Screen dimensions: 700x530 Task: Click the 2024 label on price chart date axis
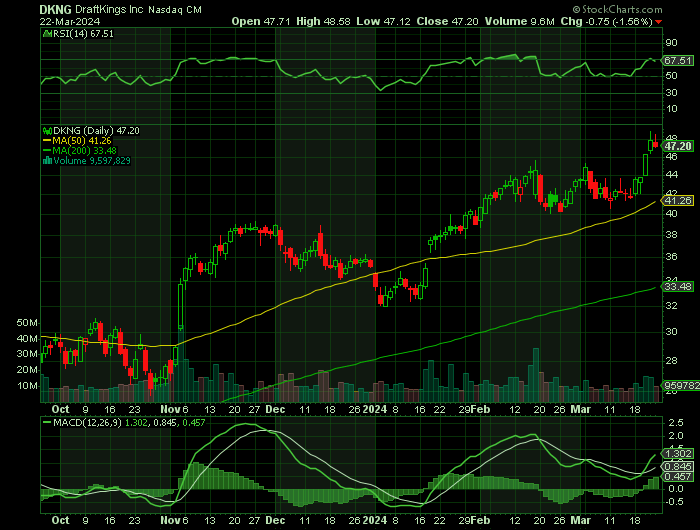[x=375, y=409]
